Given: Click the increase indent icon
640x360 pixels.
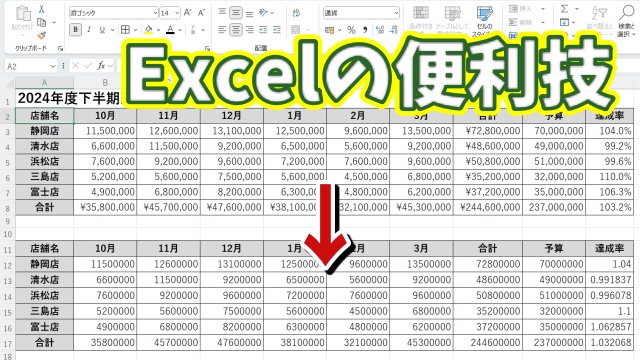Looking at the screenshot, I should [277, 30].
